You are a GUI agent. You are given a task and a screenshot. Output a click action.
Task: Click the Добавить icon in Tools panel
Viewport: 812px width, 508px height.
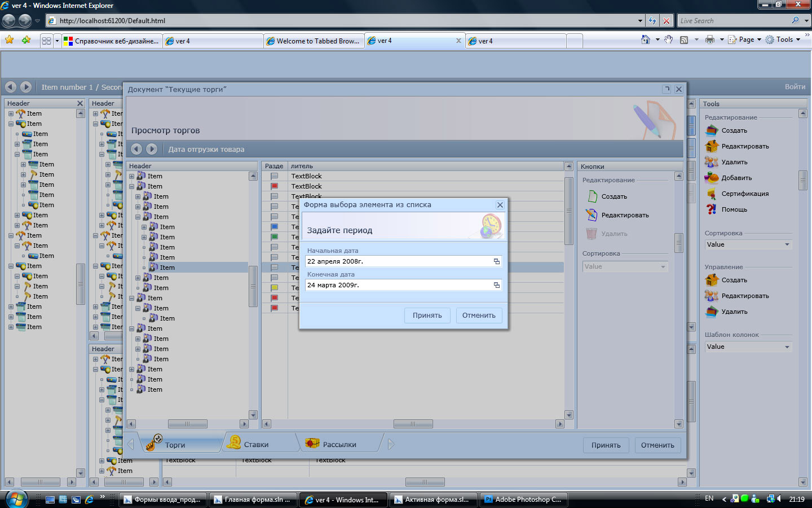[x=712, y=178]
